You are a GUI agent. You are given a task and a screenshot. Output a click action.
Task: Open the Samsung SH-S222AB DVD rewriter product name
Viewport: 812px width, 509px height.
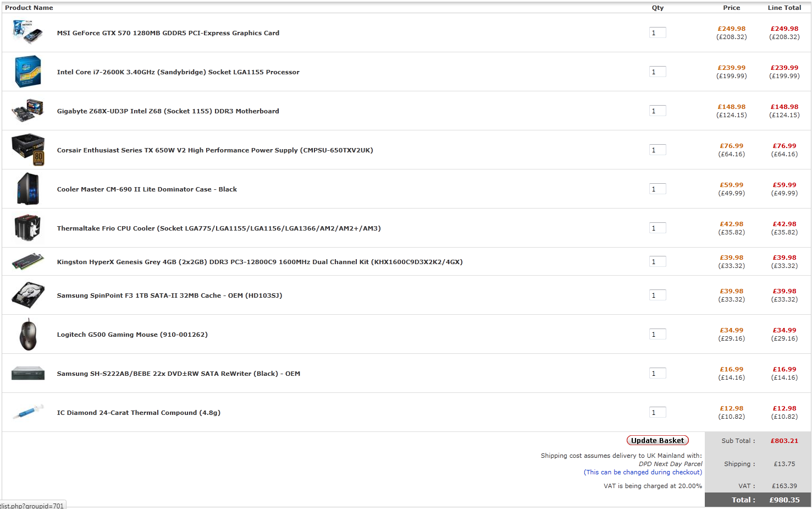point(178,374)
